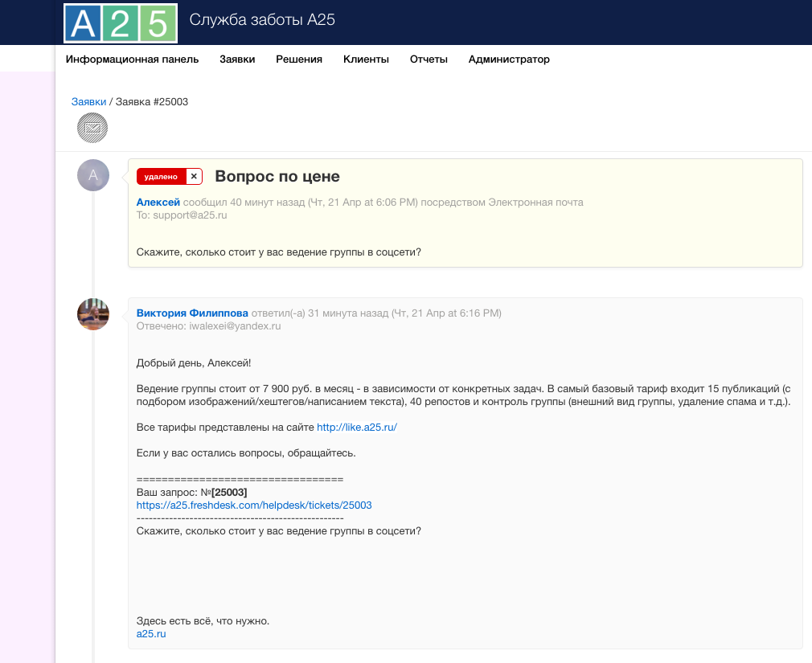Click the A25 logo in header
Screen dimensions: 812x663
[x=121, y=23]
